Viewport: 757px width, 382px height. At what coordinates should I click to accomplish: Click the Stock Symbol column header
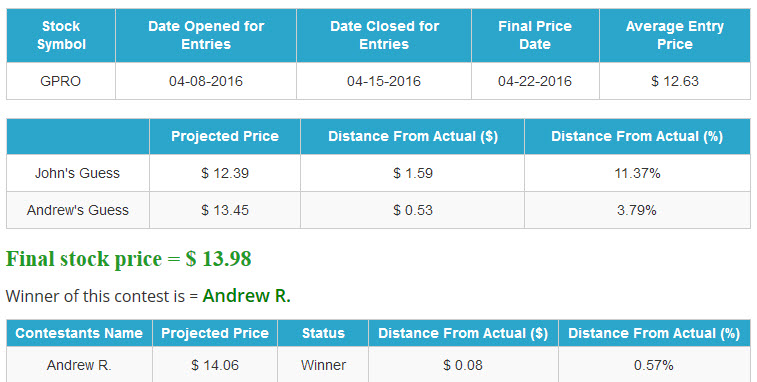click(61, 35)
